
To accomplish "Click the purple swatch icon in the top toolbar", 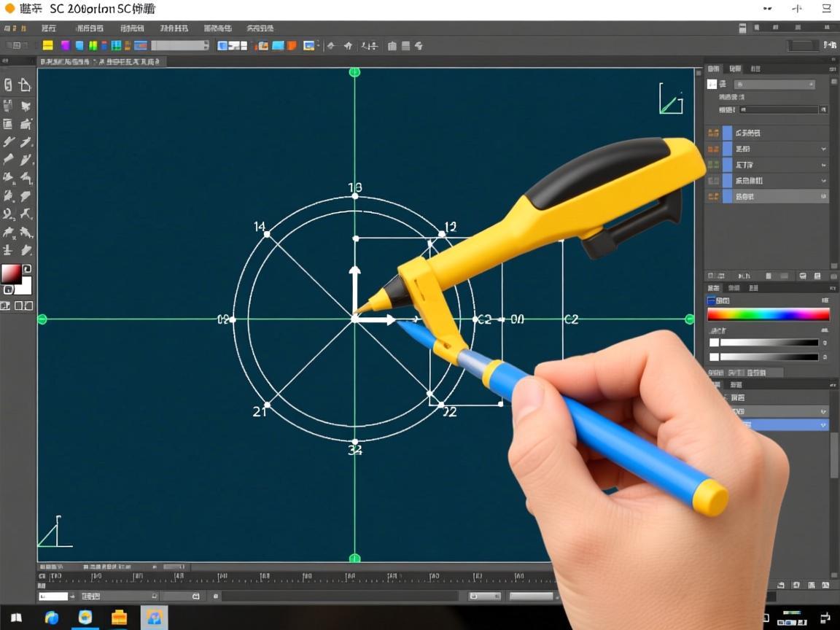I will coord(64,45).
